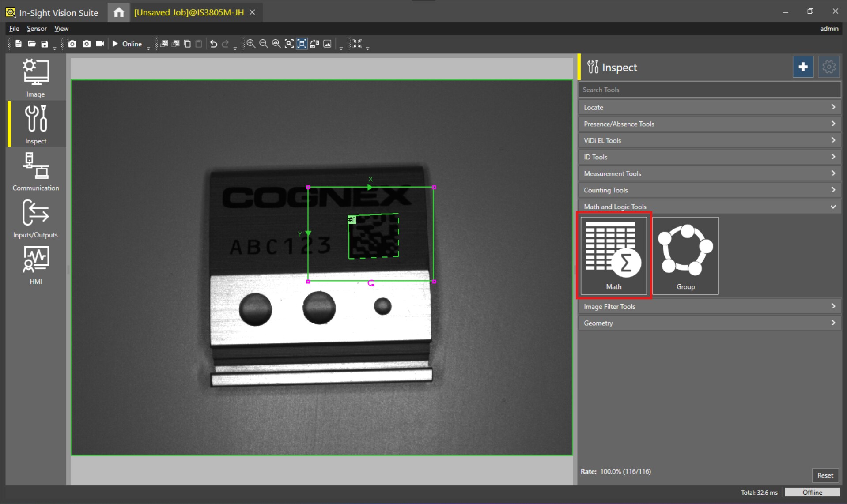Open Inspect panel settings via gear icon
Screen dimensions: 847x504
point(828,67)
